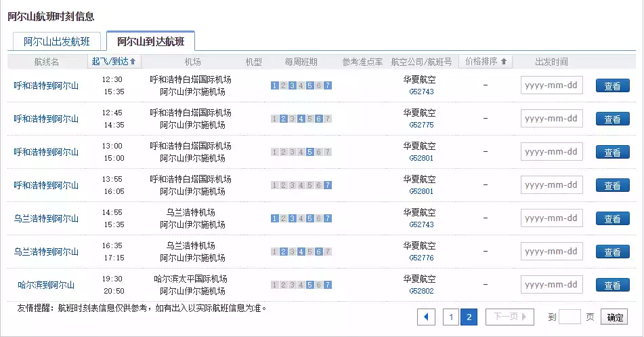Open the 呼和浩特到阿尔山 link for the 12:30 flight
This screenshot has width=644, height=337.
pos(46,85)
